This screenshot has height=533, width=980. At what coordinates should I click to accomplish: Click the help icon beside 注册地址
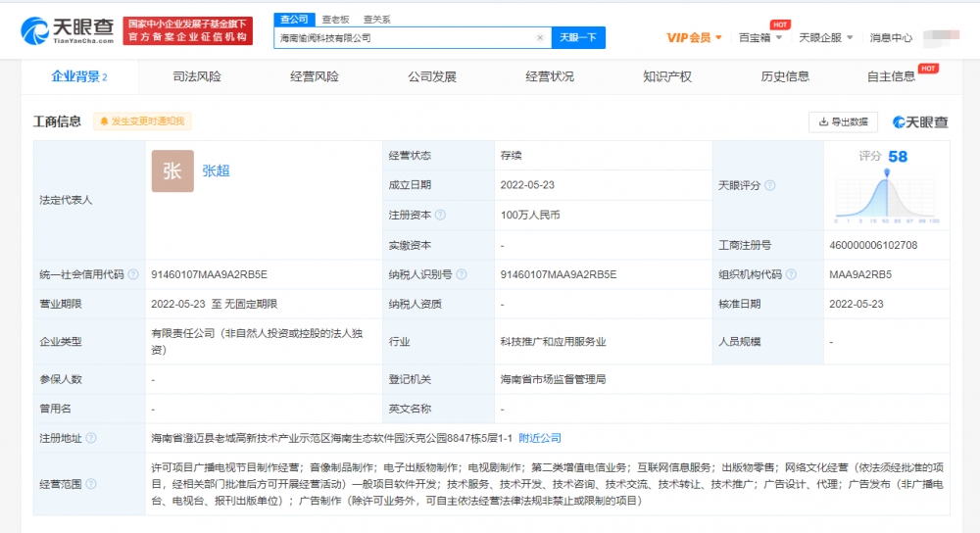pyautogui.click(x=90, y=438)
